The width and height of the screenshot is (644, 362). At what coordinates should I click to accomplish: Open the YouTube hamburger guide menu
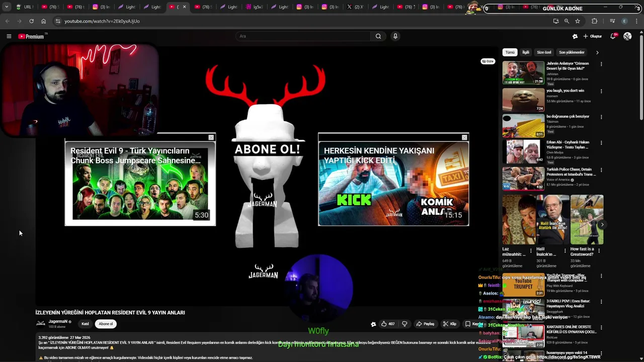(x=9, y=36)
